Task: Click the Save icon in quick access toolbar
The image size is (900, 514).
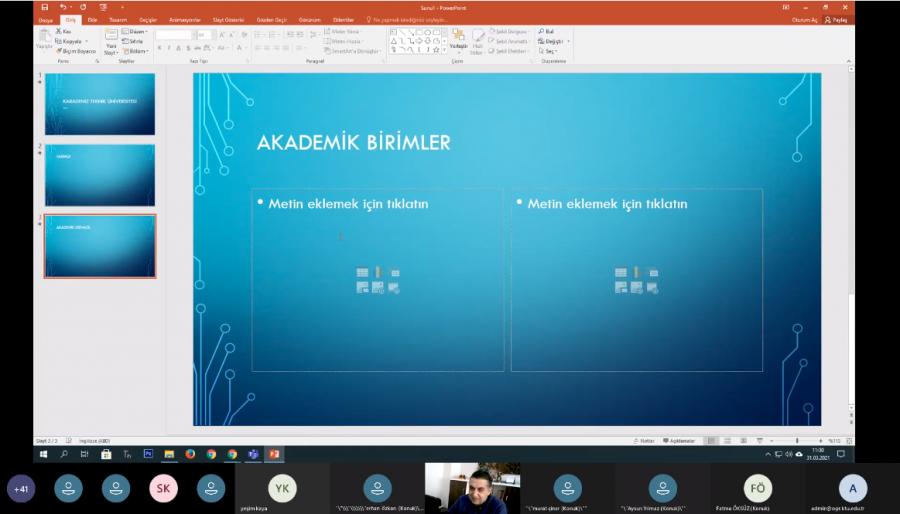Action: [x=44, y=7]
